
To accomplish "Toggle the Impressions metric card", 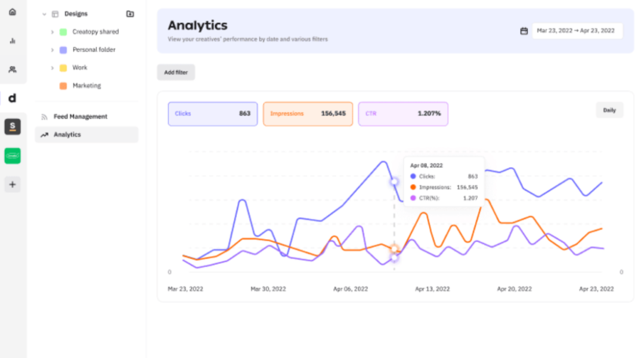I will point(308,114).
